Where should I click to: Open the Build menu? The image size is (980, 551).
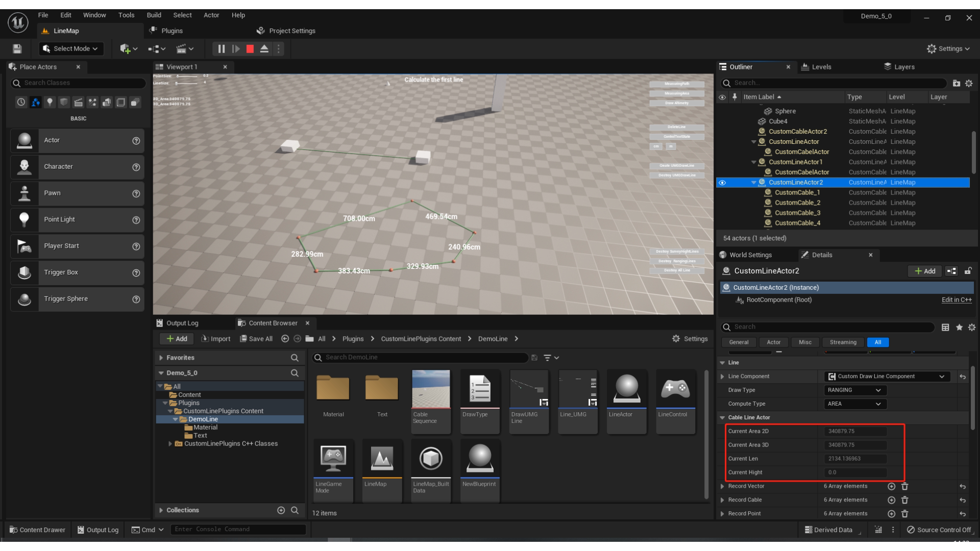154,15
